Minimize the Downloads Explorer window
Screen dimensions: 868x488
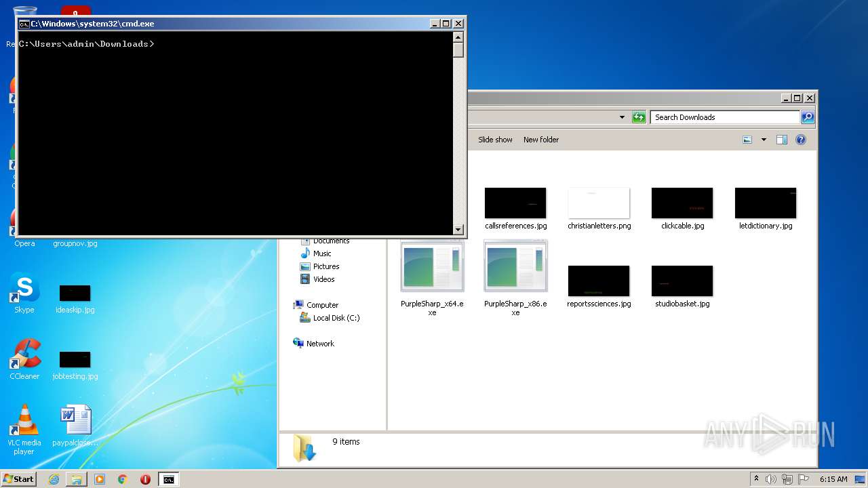click(786, 98)
